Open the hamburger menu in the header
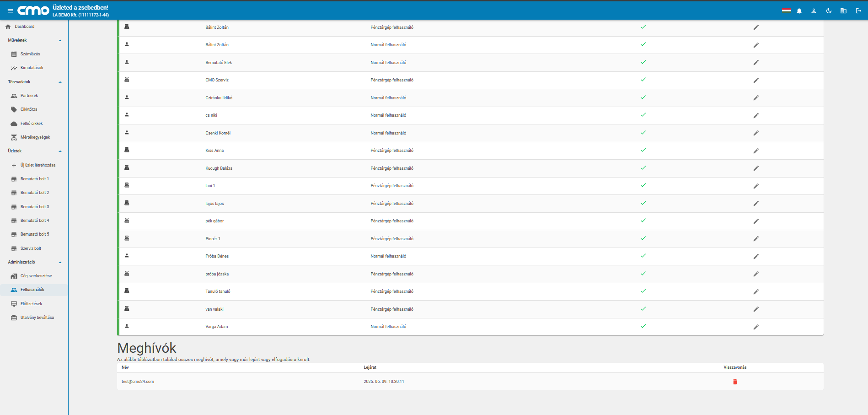Image resolution: width=868 pixels, height=415 pixels. tap(10, 11)
